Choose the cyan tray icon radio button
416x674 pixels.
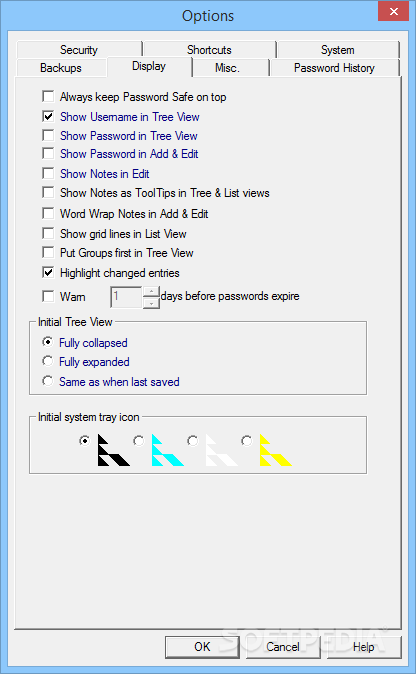138,441
